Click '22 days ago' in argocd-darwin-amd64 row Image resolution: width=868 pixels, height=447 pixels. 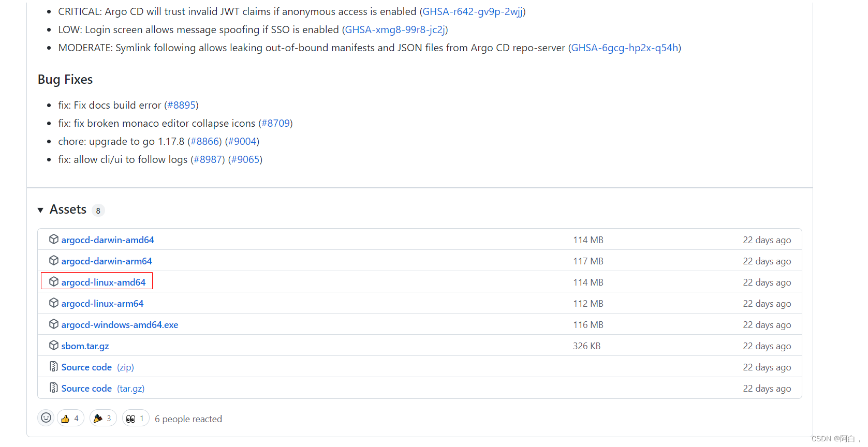point(767,240)
